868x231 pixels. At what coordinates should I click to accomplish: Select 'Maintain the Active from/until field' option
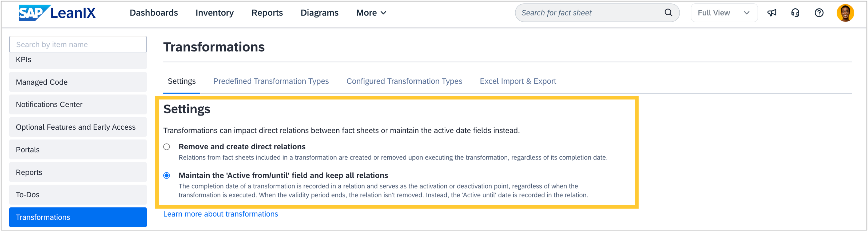(167, 176)
